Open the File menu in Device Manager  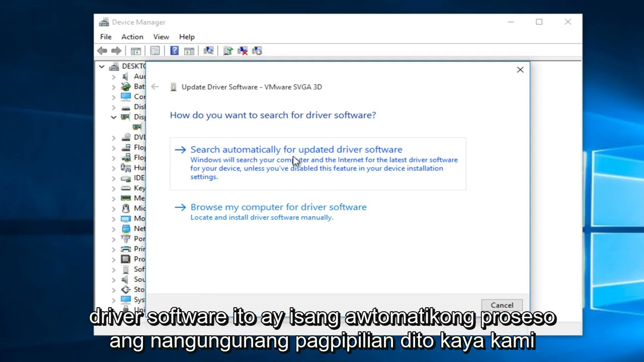coord(106,37)
